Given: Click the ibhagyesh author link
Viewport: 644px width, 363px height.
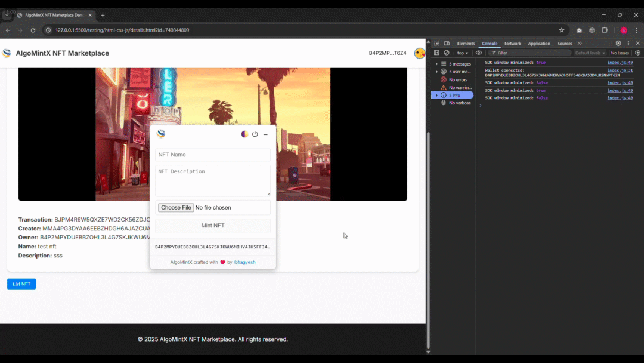Looking at the screenshot, I should click(x=244, y=262).
